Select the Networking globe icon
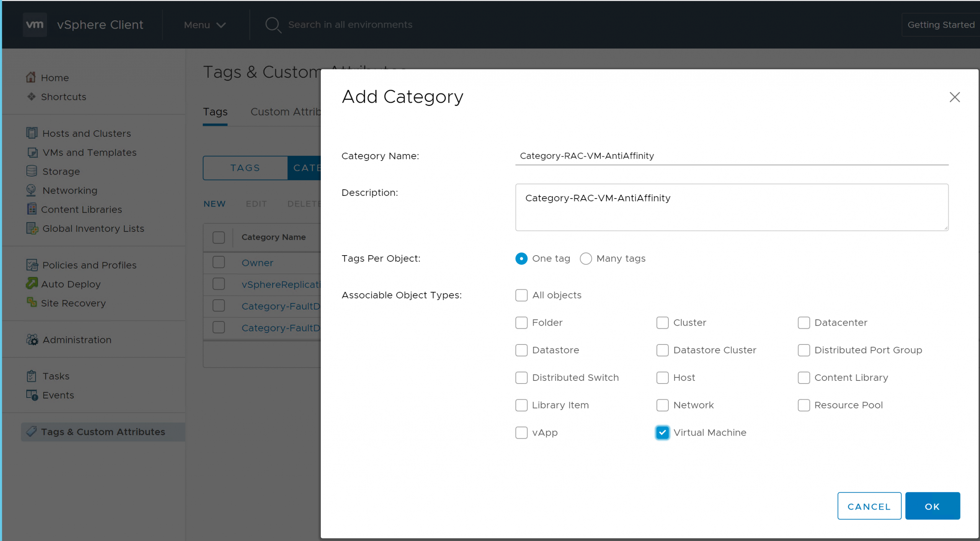 [x=31, y=190]
